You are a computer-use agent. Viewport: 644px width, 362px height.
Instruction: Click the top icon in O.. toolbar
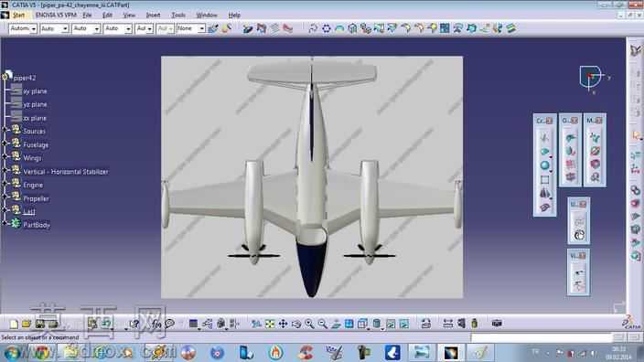[x=570, y=137]
